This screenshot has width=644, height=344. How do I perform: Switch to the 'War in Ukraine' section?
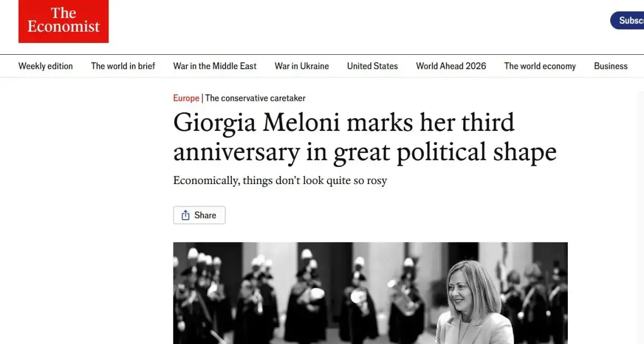tap(302, 65)
